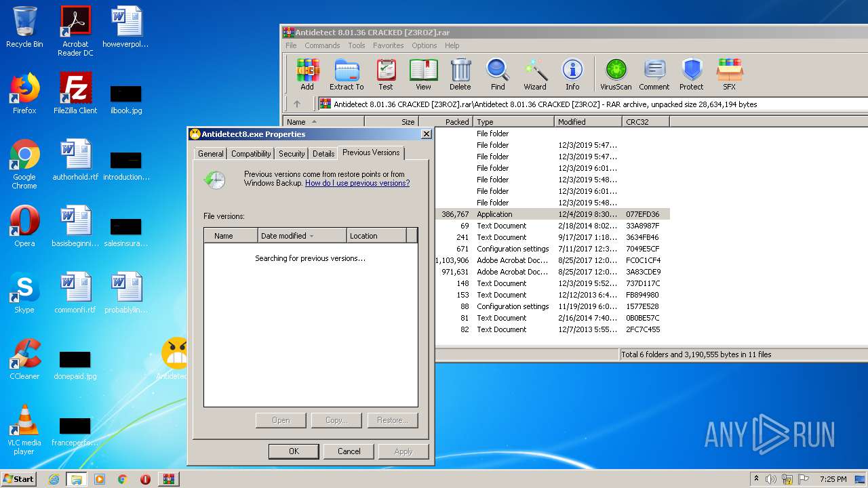Open the View tool in WinRAR
868x488 pixels.
(423, 74)
